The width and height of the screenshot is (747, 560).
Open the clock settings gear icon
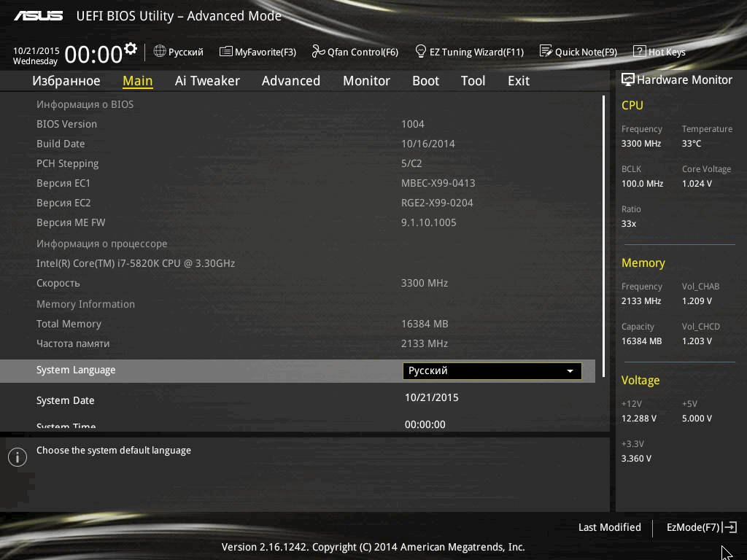click(131, 49)
